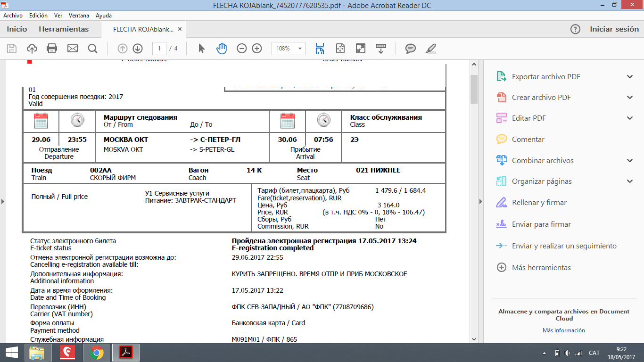Expand Combinar archivos chevron
This screenshot has width=644, height=362.
click(630, 161)
